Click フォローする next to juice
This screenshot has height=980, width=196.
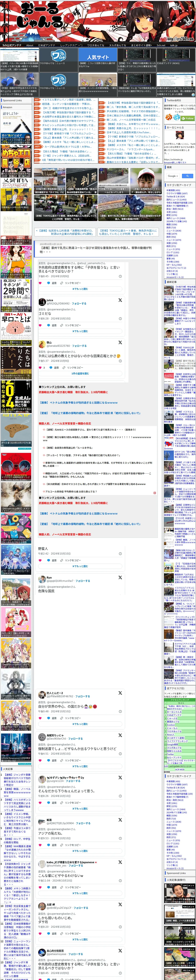(x=79, y=304)
